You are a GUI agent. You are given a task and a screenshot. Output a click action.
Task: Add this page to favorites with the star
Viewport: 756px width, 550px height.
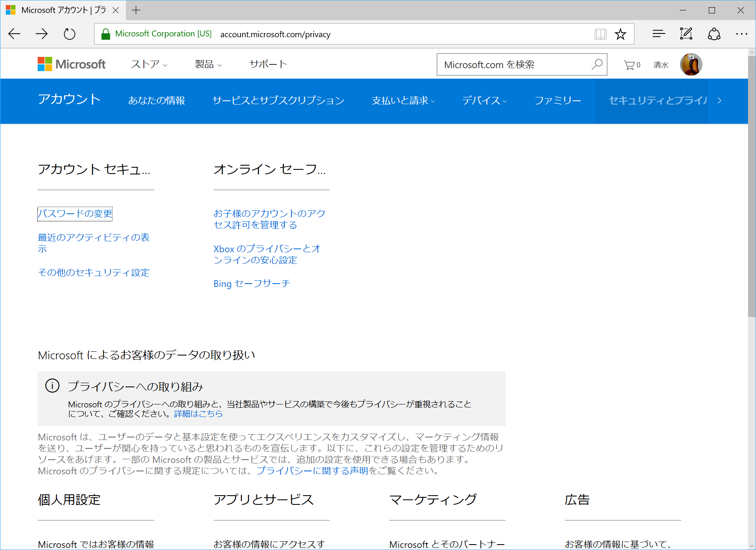click(x=621, y=34)
